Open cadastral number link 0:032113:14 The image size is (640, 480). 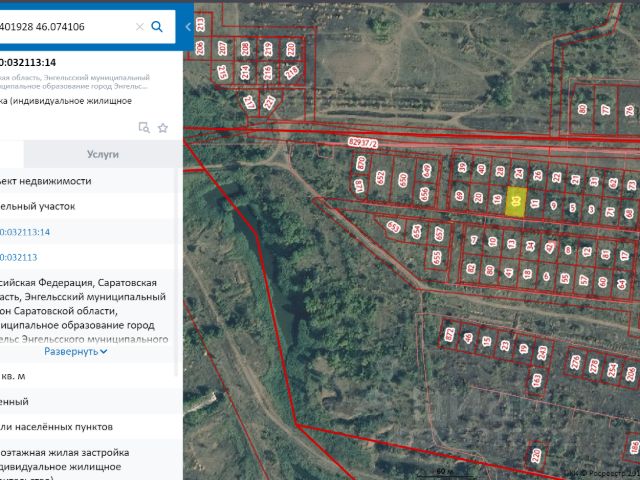point(25,232)
